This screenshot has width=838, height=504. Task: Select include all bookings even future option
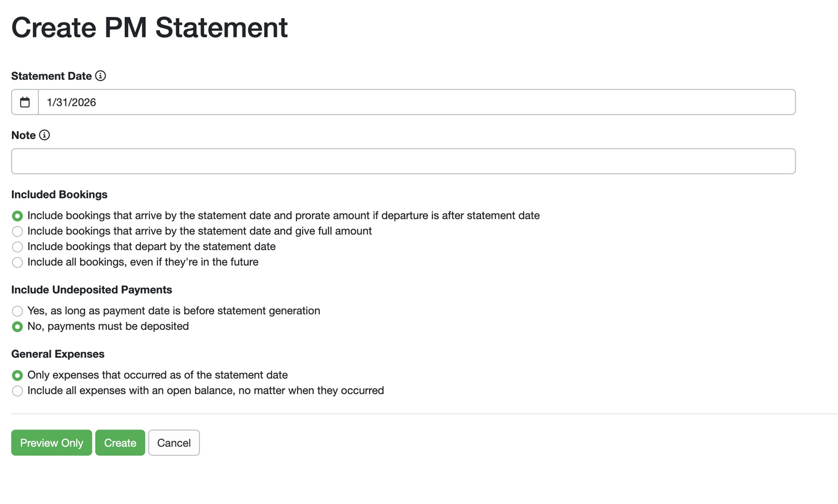pos(17,262)
